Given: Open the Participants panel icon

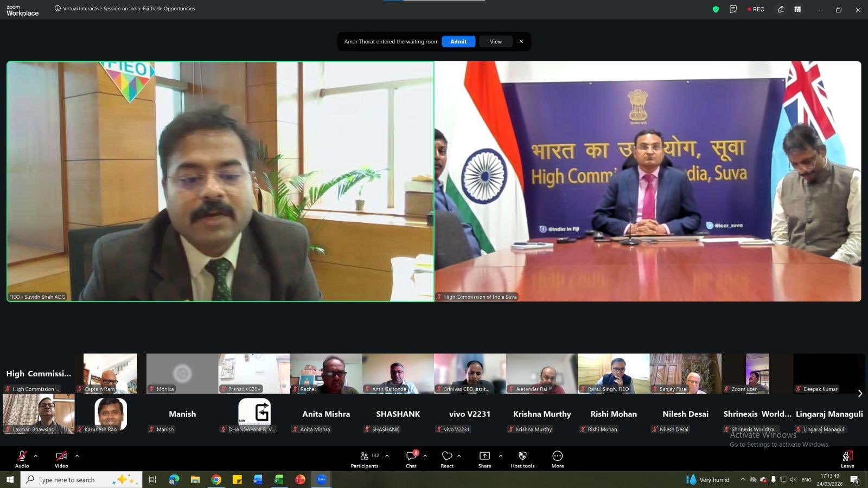Looking at the screenshot, I should click(x=365, y=456).
